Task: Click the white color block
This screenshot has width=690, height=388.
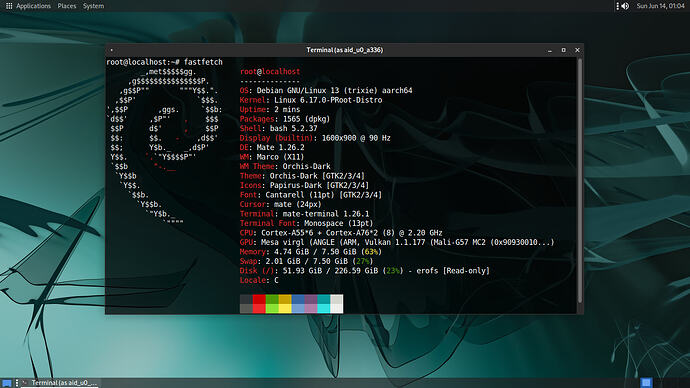Action: coord(337,304)
